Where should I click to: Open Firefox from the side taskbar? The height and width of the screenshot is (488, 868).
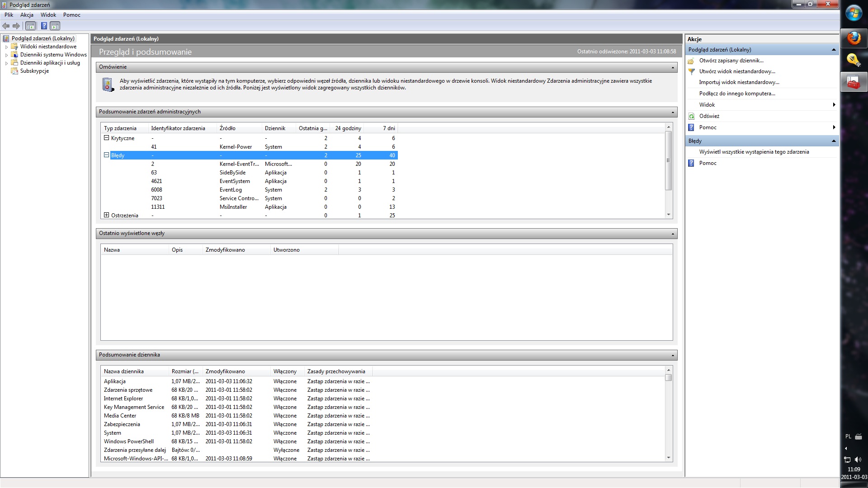pyautogui.click(x=854, y=38)
